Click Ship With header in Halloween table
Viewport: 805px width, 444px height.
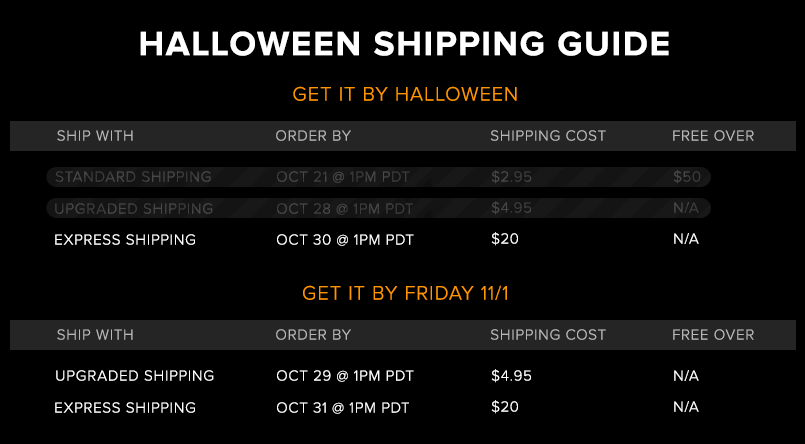tap(95, 136)
